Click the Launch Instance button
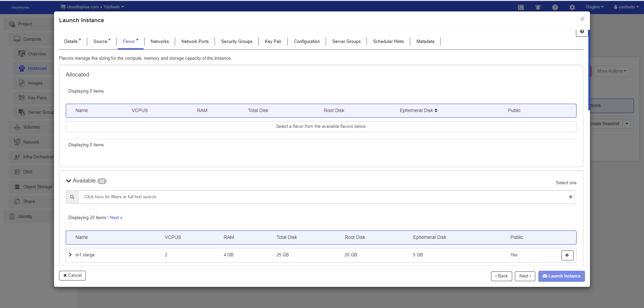Viewport: 644px width, 308px height. (561, 276)
